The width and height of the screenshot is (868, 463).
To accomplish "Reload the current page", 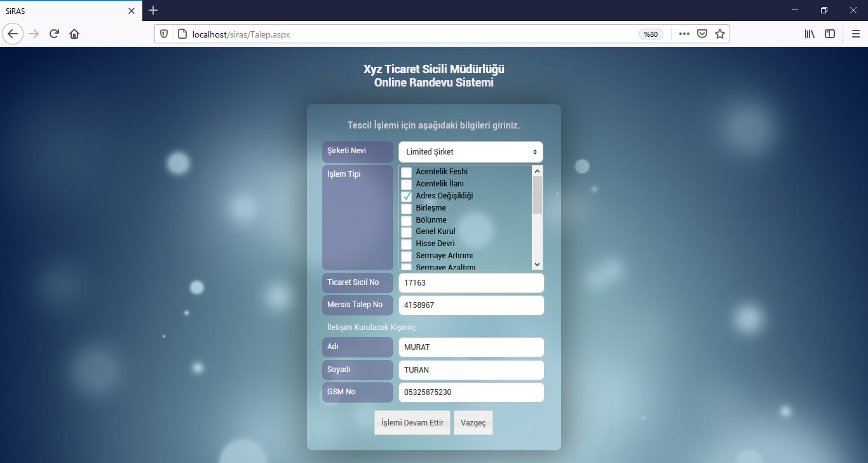I will point(54,34).
